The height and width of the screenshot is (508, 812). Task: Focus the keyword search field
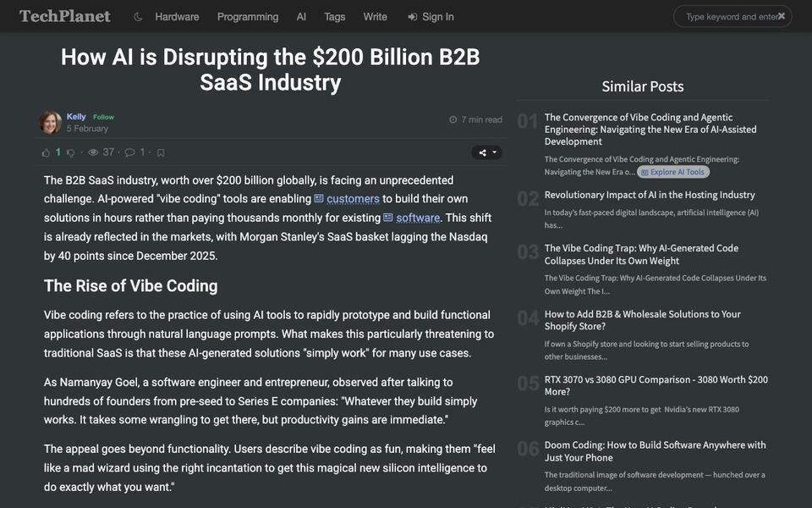731,17
